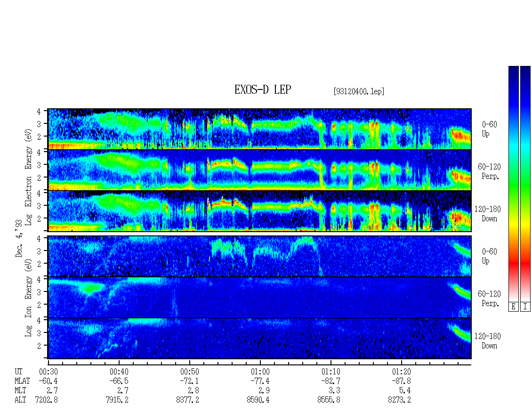532x412 pixels.
Task: Click the ALT row label
Action: pos(20,400)
